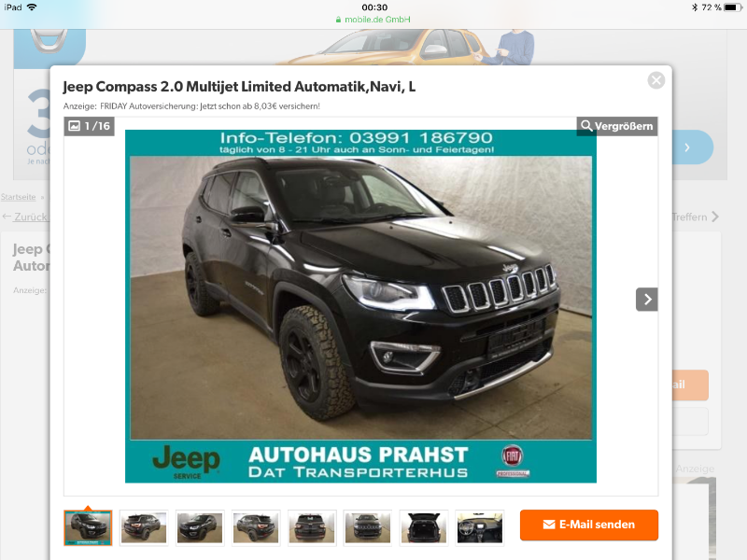747x560 pixels.
Task: Open the Startseite breadcrumb link
Action: coord(18,197)
